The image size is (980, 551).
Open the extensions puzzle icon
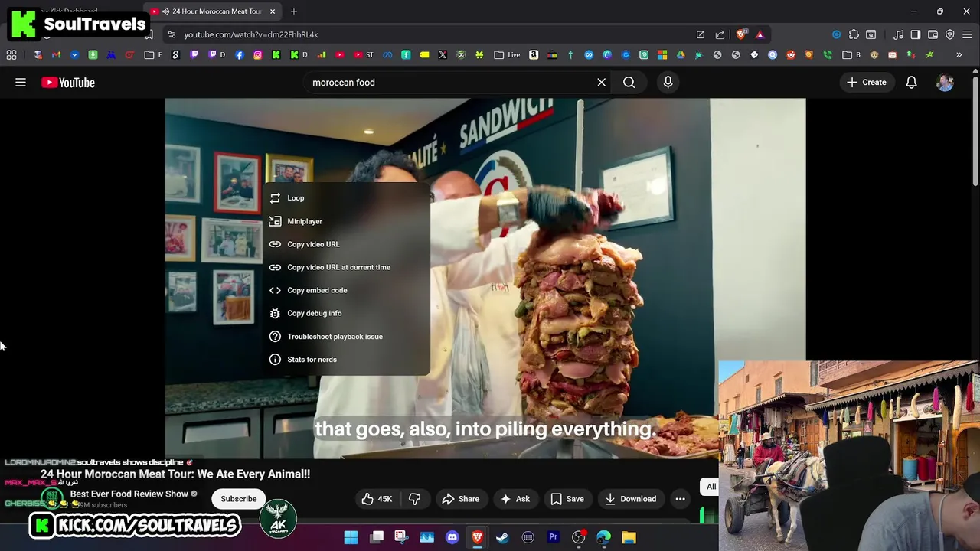(x=854, y=34)
